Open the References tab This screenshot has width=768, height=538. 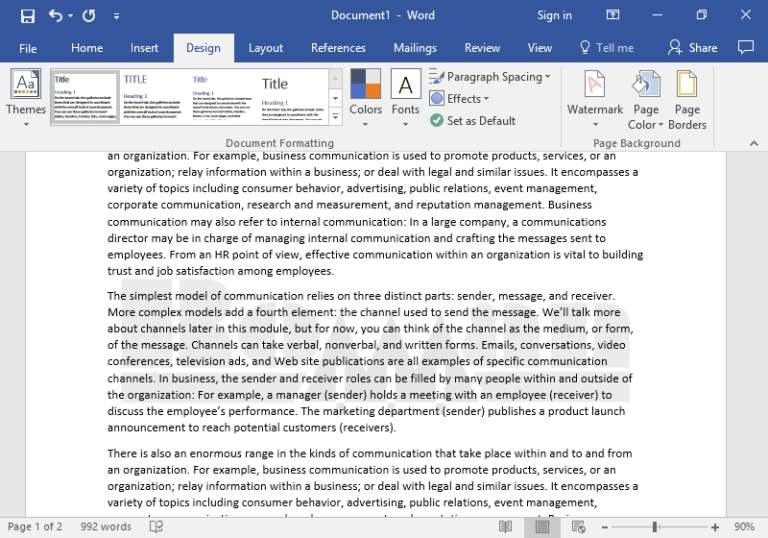pyautogui.click(x=338, y=48)
